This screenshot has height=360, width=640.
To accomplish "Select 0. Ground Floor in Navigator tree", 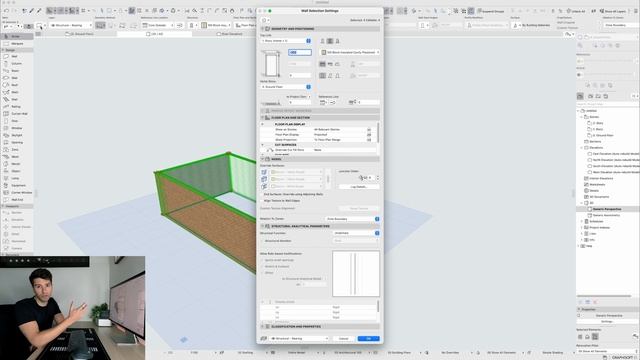I will click(x=602, y=135).
